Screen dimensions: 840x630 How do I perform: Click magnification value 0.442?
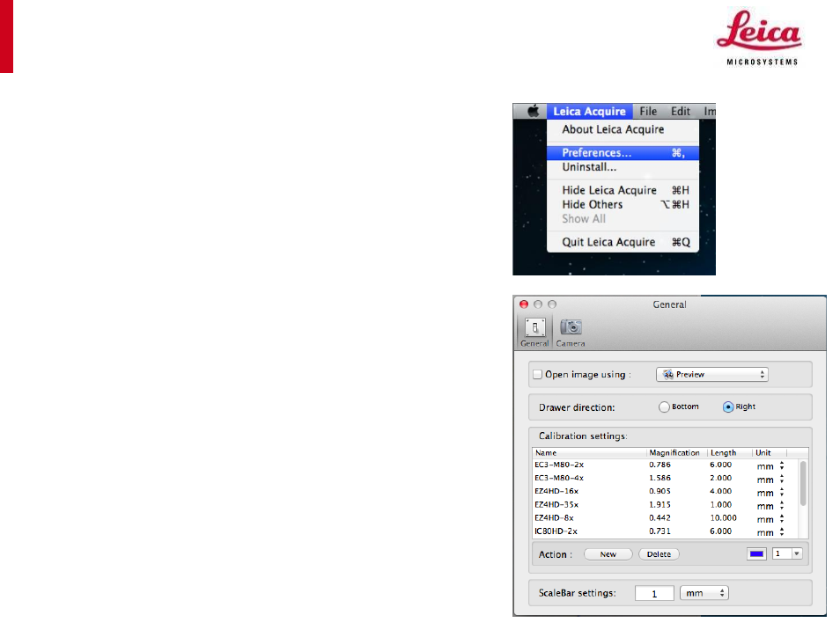659,518
